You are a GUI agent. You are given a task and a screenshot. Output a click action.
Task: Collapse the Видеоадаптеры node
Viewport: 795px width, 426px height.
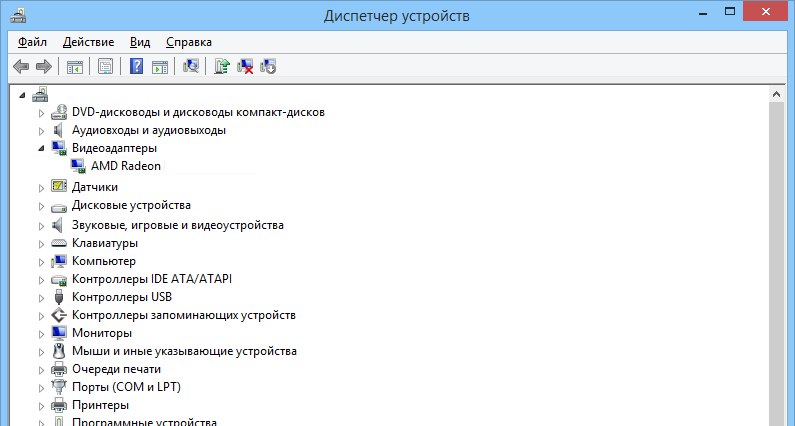point(42,149)
